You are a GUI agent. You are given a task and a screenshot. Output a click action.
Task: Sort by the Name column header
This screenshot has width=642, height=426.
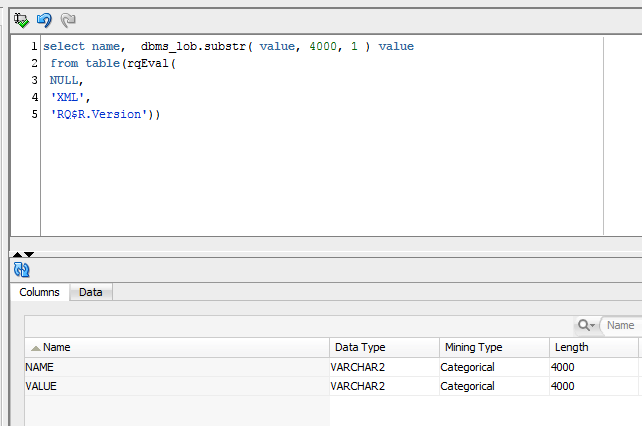tap(177, 347)
